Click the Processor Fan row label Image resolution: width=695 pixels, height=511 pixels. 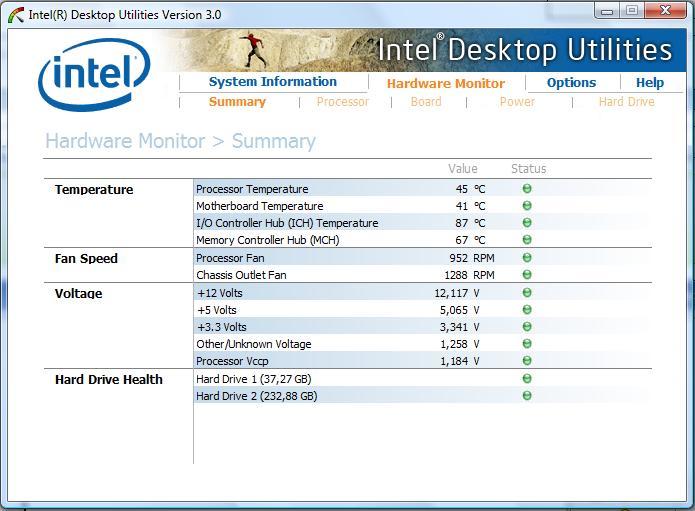click(x=230, y=258)
